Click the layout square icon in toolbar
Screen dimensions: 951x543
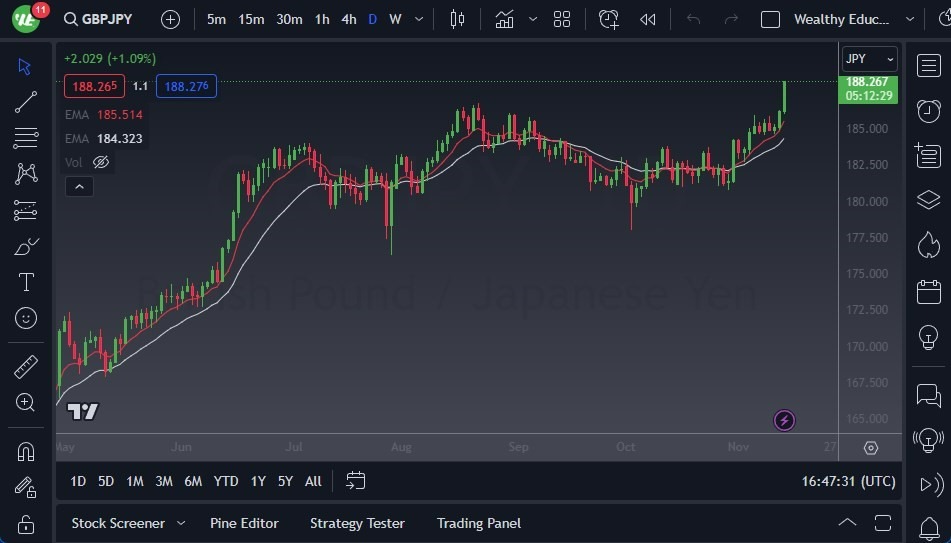coord(770,19)
